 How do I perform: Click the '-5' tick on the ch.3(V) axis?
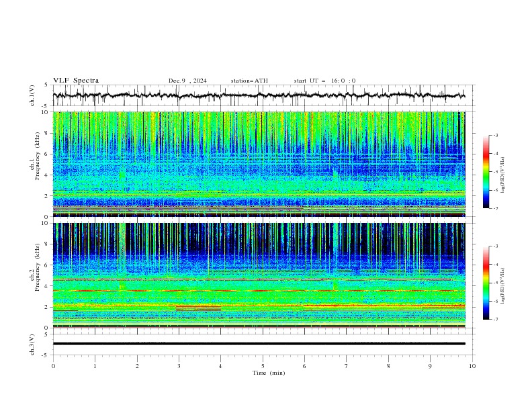pos(46,355)
